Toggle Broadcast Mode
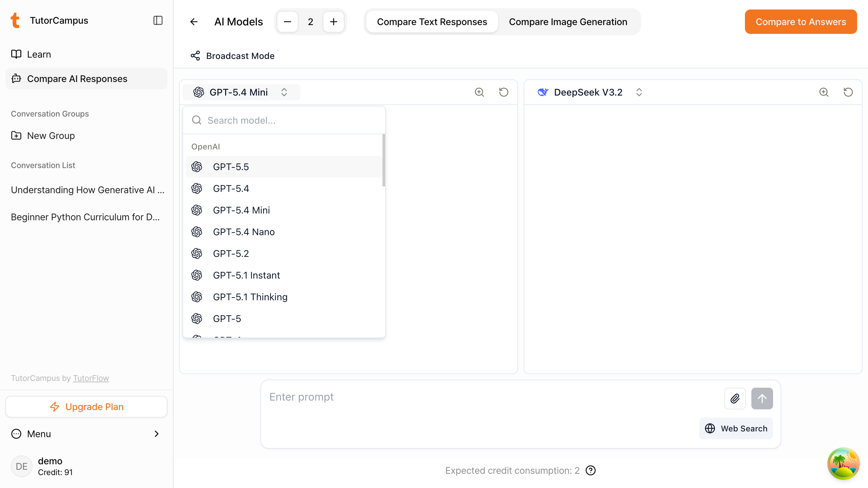 click(x=233, y=56)
